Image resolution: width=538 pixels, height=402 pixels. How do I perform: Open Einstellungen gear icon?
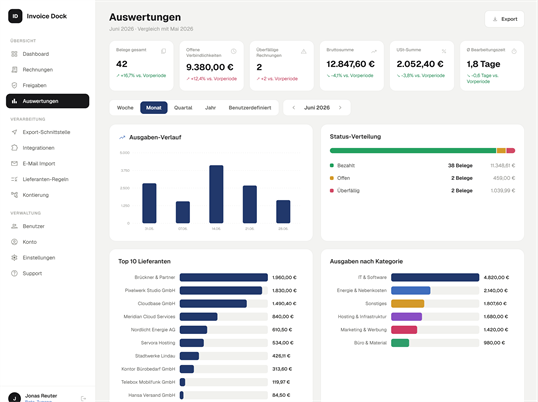[14, 258]
